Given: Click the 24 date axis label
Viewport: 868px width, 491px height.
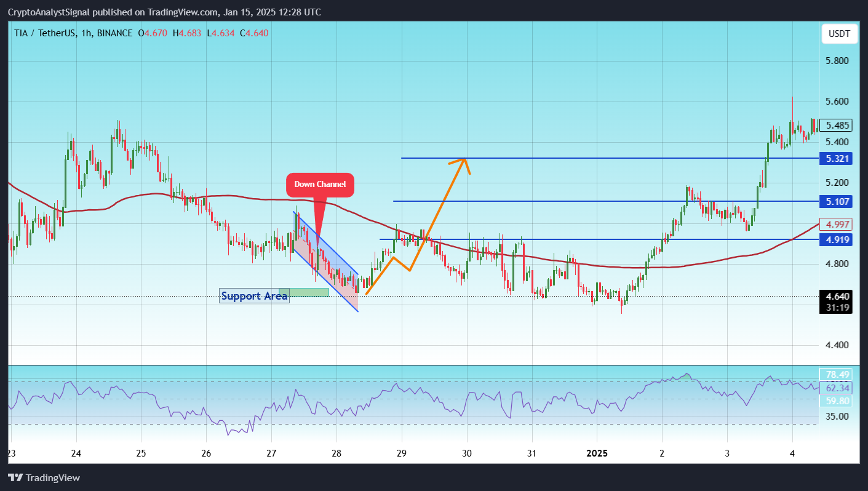Looking at the screenshot, I should point(76,453).
